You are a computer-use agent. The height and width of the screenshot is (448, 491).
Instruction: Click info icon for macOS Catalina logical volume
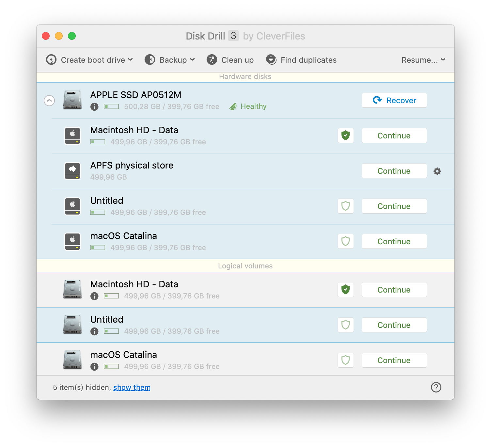coord(94,367)
